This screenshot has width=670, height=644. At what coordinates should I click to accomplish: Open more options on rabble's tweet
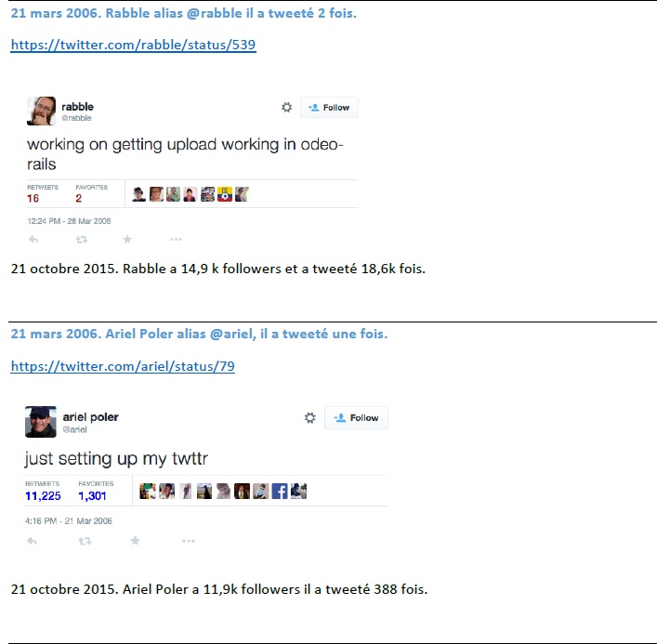pyautogui.click(x=176, y=240)
